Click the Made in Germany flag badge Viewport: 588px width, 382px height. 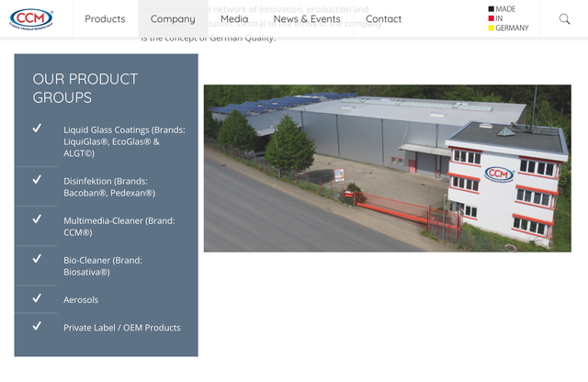pos(508,18)
